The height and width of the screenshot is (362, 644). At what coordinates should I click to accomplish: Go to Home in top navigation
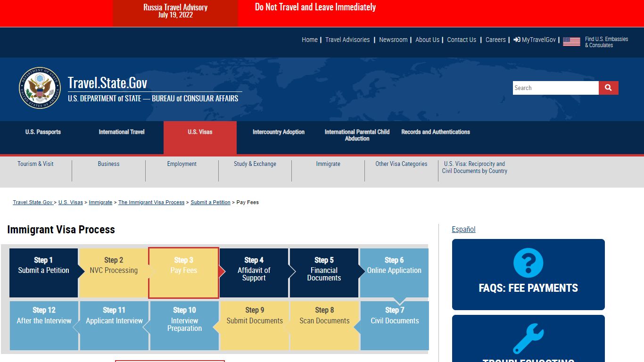pos(310,40)
